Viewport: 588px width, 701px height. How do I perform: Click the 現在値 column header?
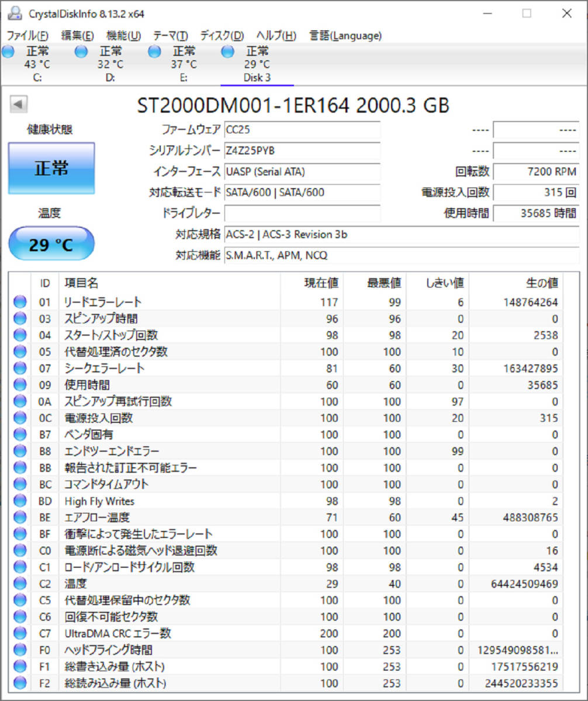click(x=312, y=283)
